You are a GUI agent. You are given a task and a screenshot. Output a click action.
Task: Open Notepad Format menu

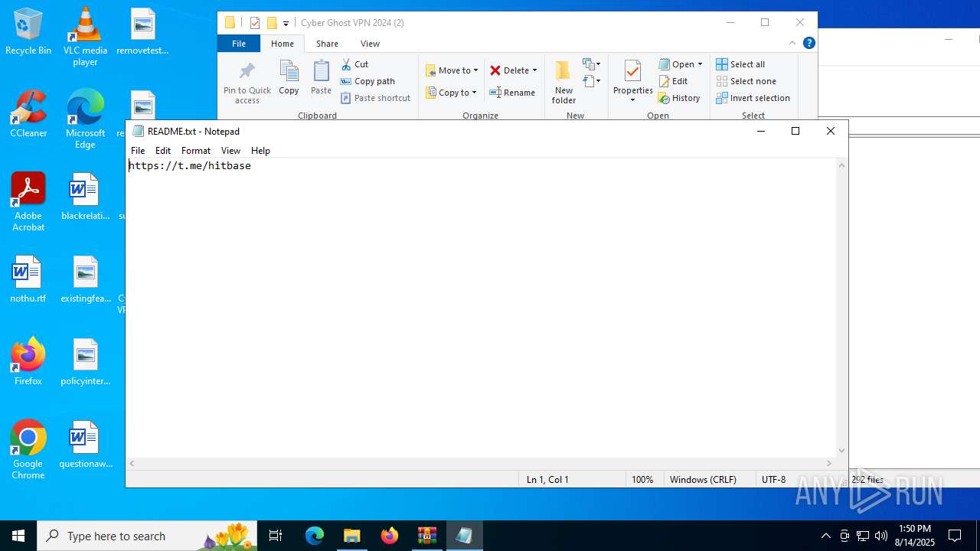point(196,151)
